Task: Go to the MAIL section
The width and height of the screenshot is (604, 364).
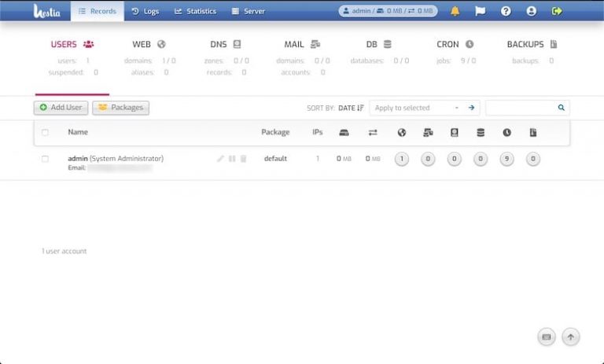Action: 302,44
